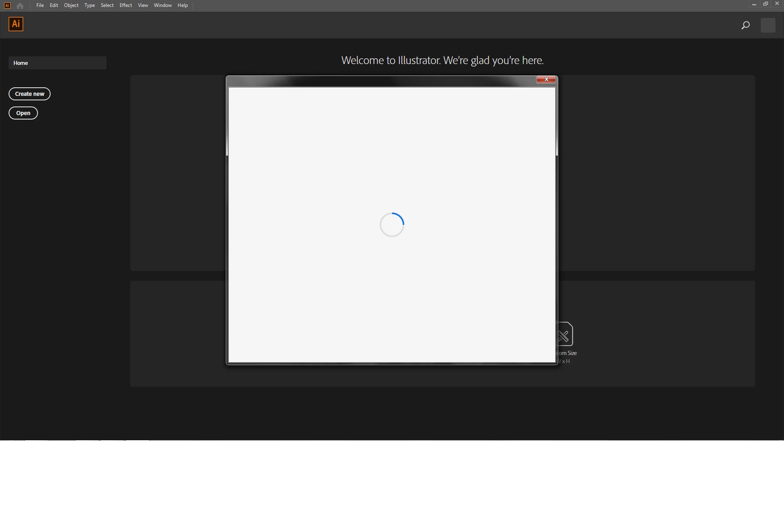Close the loading dialog window
784x532 pixels.
[x=546, y=79]
